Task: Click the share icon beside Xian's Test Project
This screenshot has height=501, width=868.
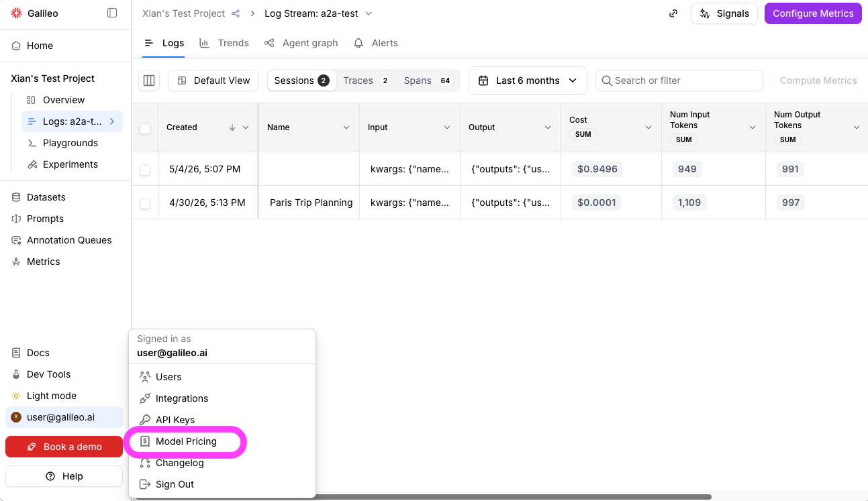Action: pos(236,13)
